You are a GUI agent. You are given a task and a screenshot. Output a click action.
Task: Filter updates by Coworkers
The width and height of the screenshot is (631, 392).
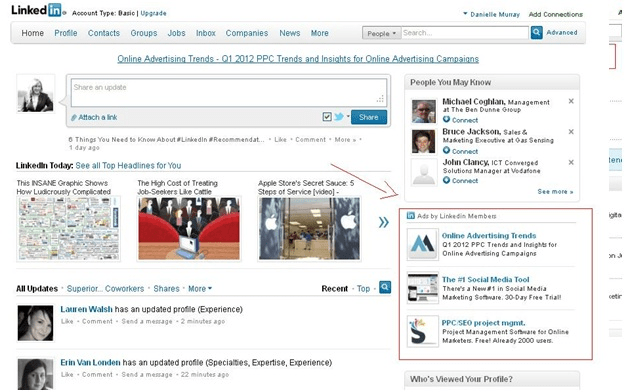(x=124, y=289)
